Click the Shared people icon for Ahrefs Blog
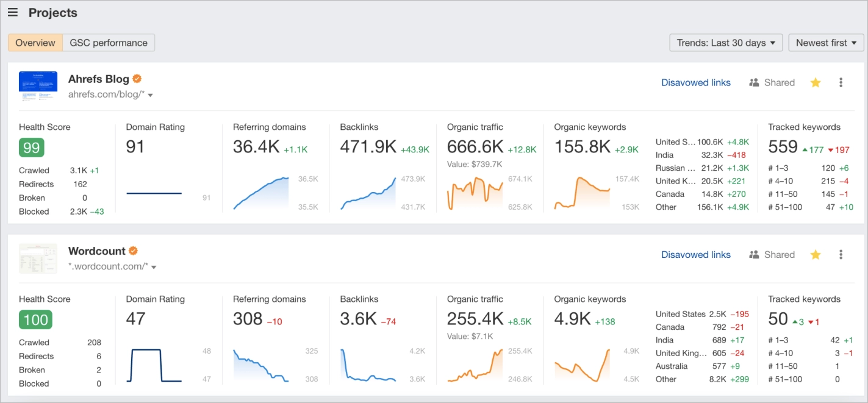868x403 pixels. [x=753, y=82]
